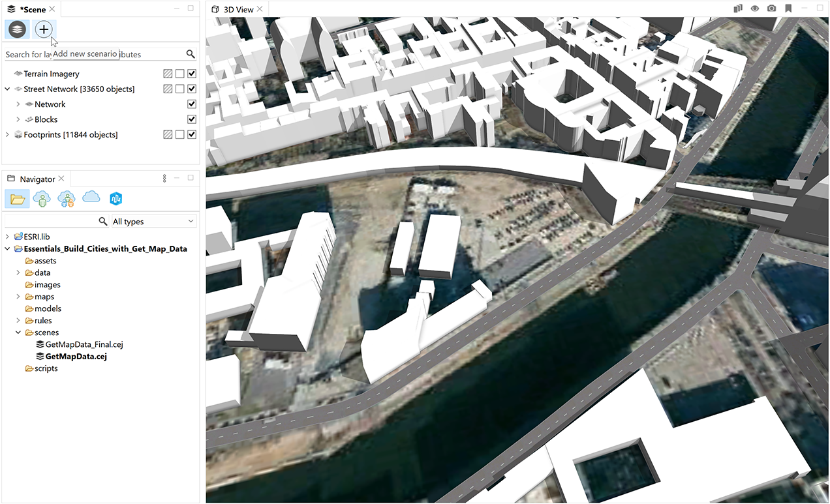830x504 pixels.
Task: Click the plain cloud icon in Navigator
Action: click(x=91, y=198)
